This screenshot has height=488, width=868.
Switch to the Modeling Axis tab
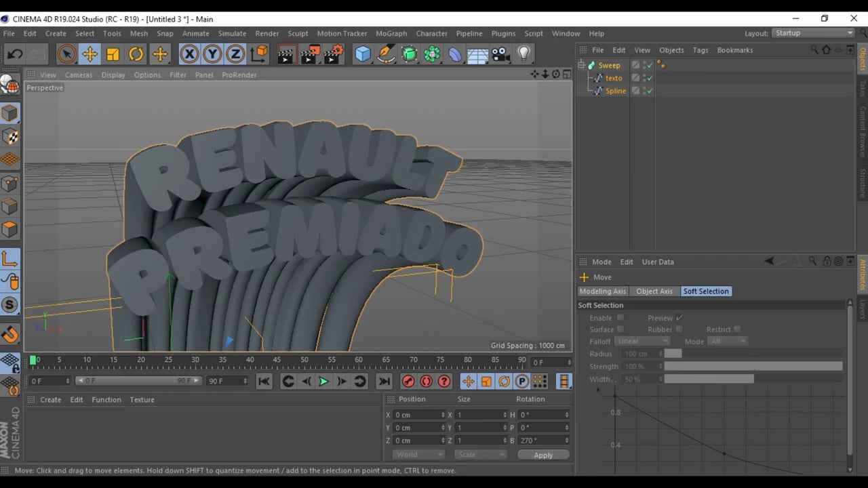coord(603,291)
